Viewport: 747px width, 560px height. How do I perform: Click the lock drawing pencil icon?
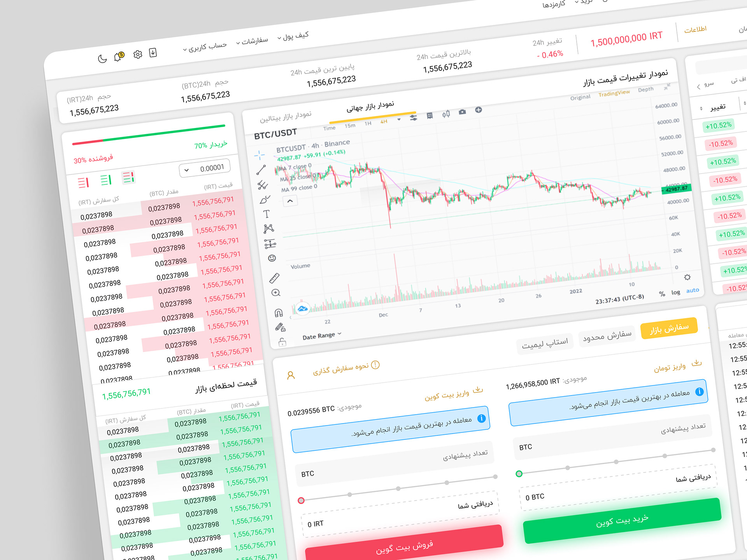coord(280,327)
